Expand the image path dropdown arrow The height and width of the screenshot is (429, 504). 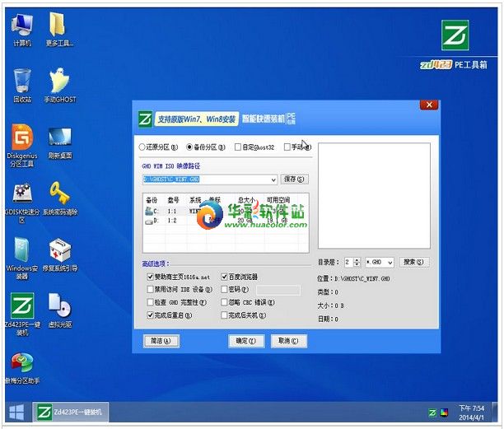point(273,180)
